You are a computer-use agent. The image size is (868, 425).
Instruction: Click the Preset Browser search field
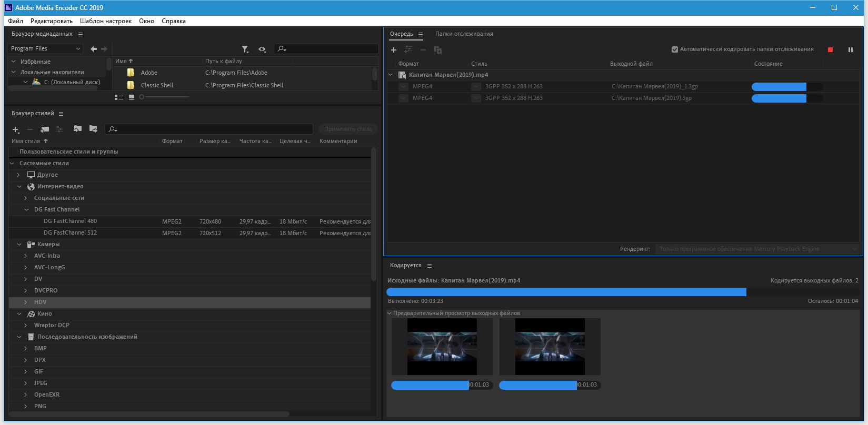coord(209,129)
